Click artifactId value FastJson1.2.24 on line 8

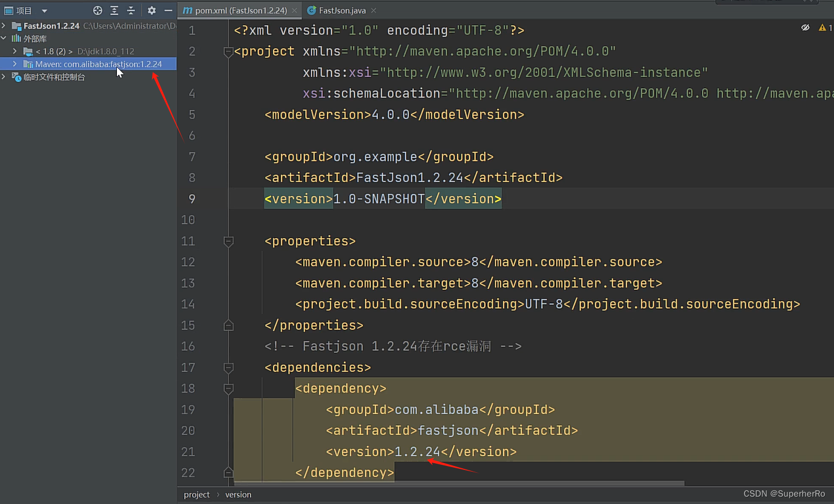(x=410, y=178)
